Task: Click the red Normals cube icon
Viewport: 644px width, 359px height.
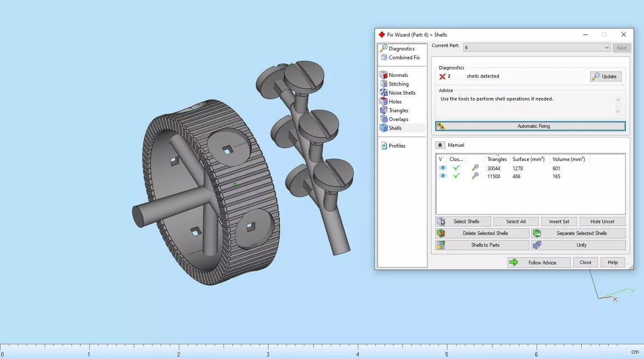Action: [x=383, y=75]
